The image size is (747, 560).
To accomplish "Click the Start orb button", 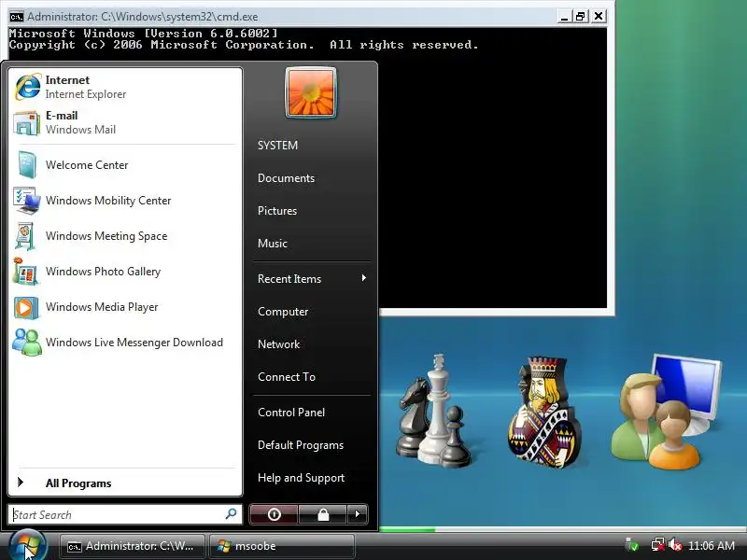I will [27, 546].
